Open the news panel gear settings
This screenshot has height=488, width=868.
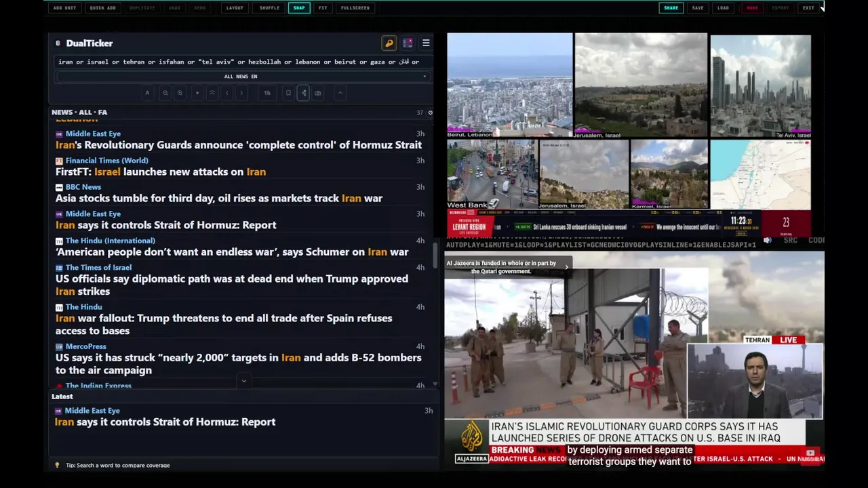click(430, 113)
